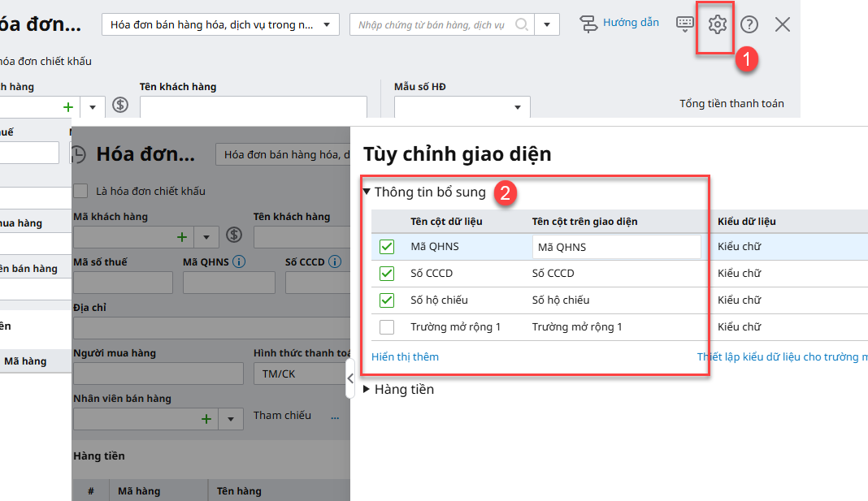The height and width of the screenshot is (501, 868).
Task: Expand the Hàng tiền section
Action: tap(367, 390)
